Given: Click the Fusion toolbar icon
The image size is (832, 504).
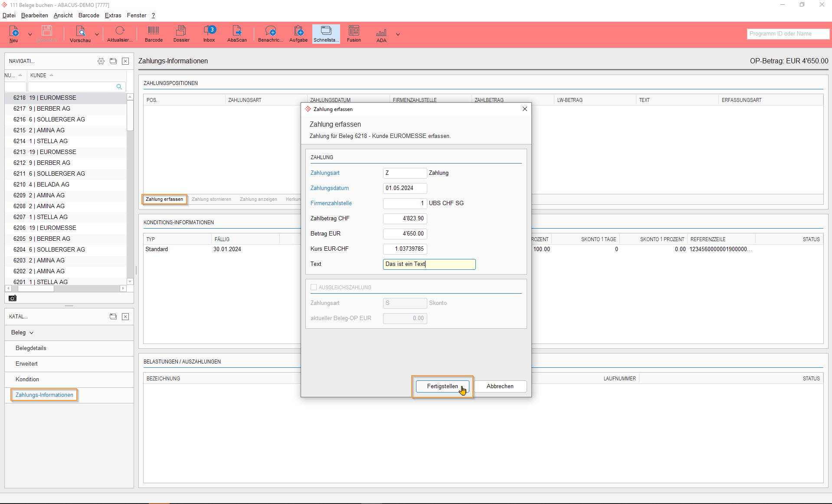Looking at the screenshot, I should [354, 34].
